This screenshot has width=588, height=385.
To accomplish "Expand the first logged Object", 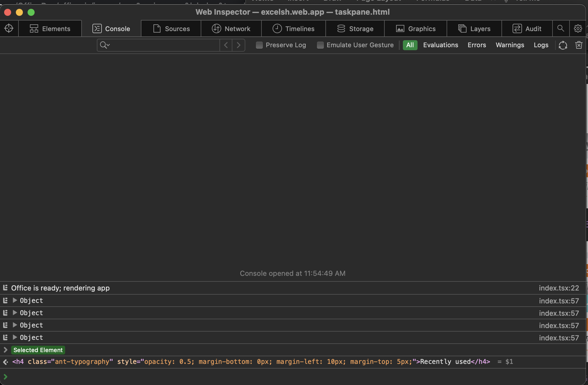I will pyautogui.click(x=15, y=300).
